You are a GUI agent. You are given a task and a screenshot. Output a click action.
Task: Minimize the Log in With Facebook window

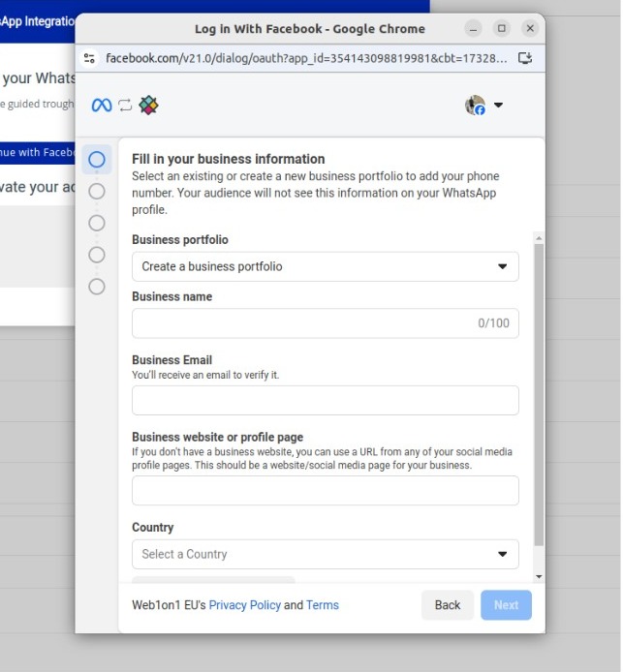point(473,28)
